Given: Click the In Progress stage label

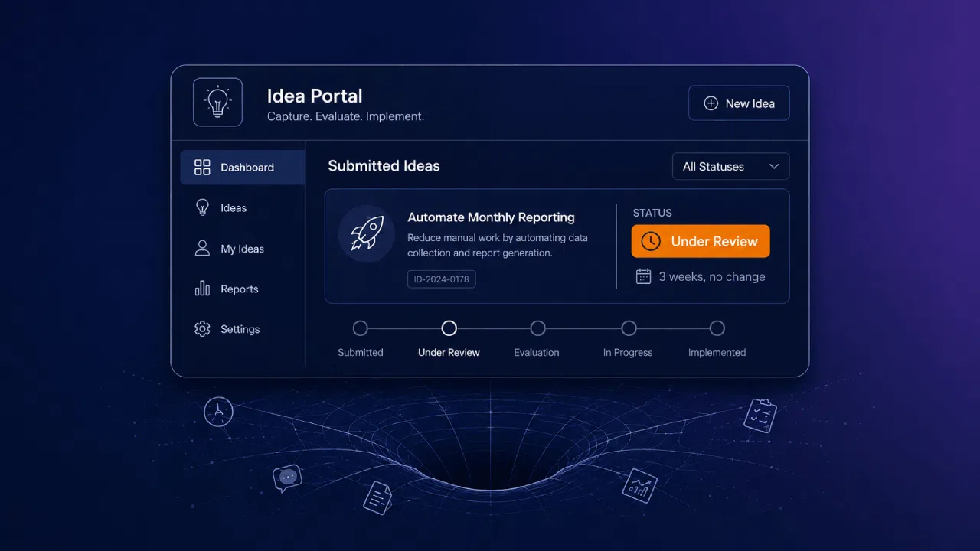Looking at the screenshot, I should 628,353.
